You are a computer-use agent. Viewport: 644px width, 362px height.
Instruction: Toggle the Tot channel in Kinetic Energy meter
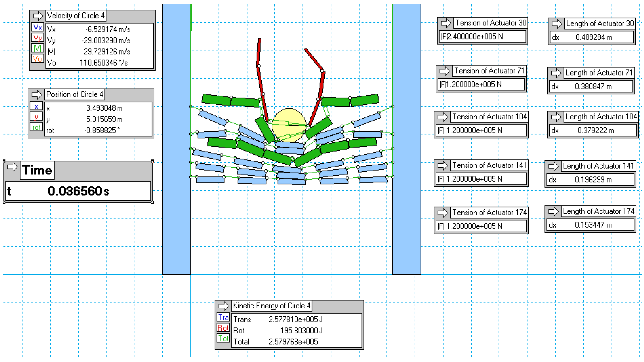click(223, 338)
